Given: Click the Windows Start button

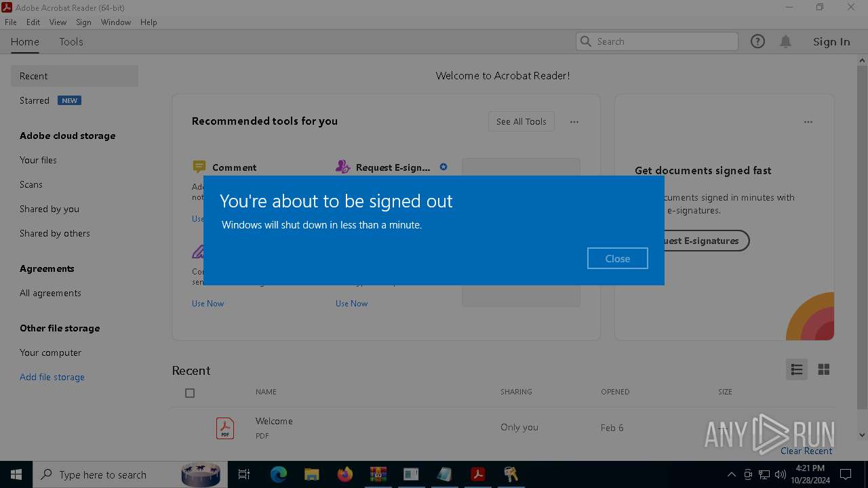Looking at the screenshot, I should coord(16,474).
